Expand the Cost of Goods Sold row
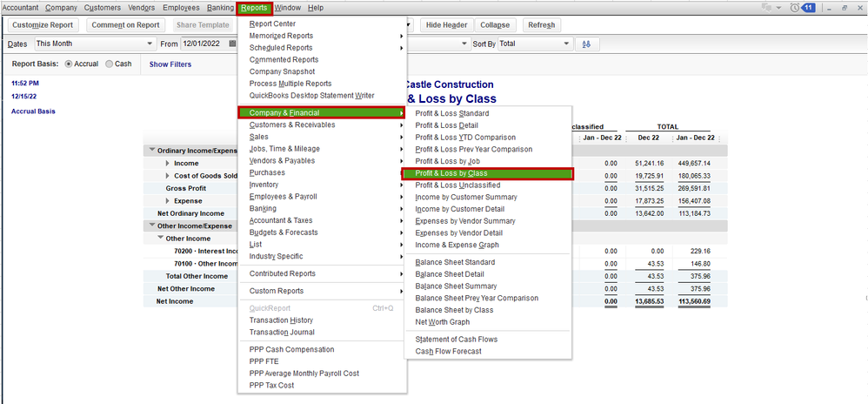The width and height of the screenshot is (868, 404). tap(168, 176)
